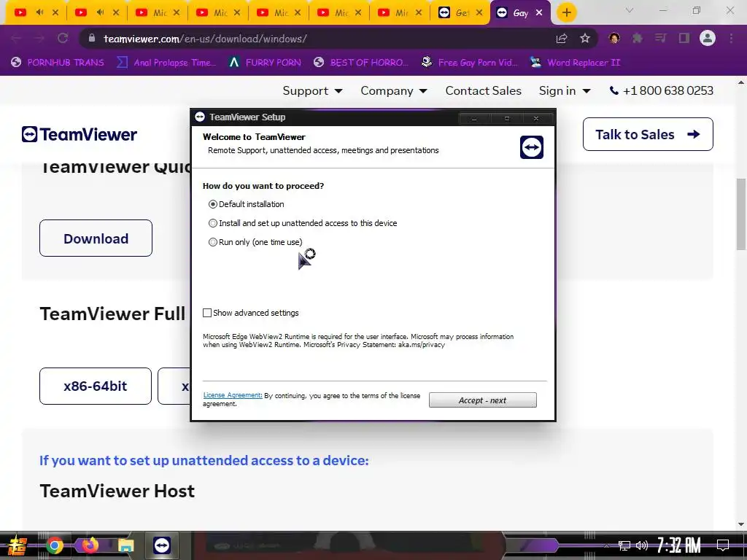Toggle the browser side panel icon
Viewport: 747px width, 560px height.
click(x=684, y=38)
